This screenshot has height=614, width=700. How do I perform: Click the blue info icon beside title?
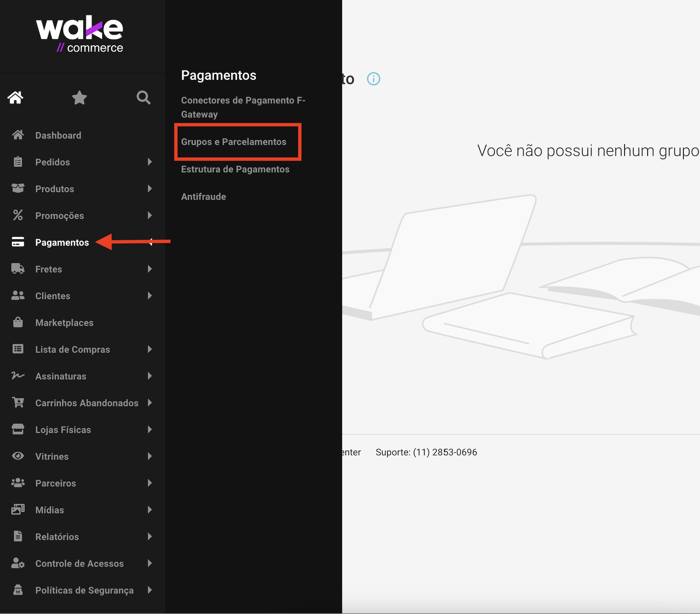(x=373, y=79)
